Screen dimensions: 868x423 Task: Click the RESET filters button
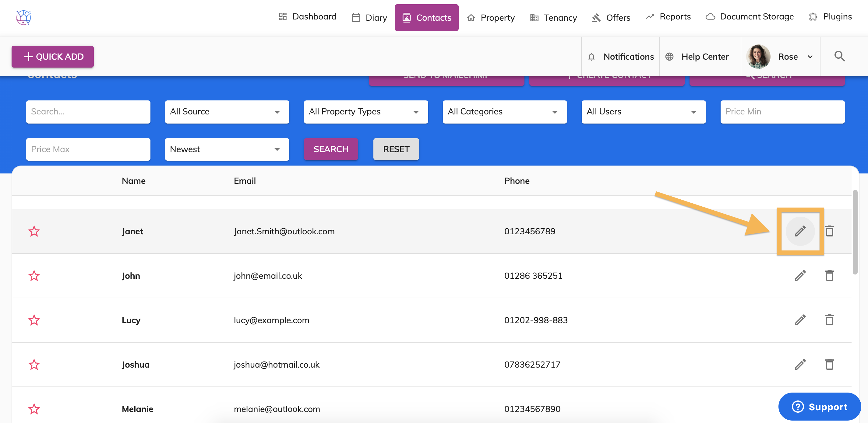[x=396, y=149]
